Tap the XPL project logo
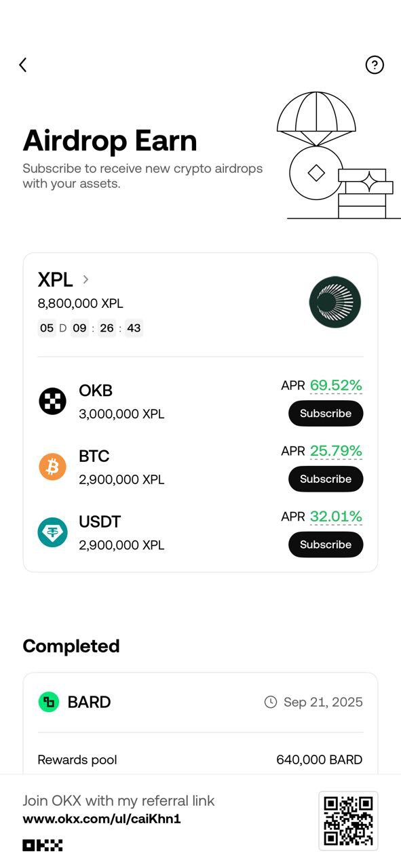401x868 pixels. [x=335, y=302]
